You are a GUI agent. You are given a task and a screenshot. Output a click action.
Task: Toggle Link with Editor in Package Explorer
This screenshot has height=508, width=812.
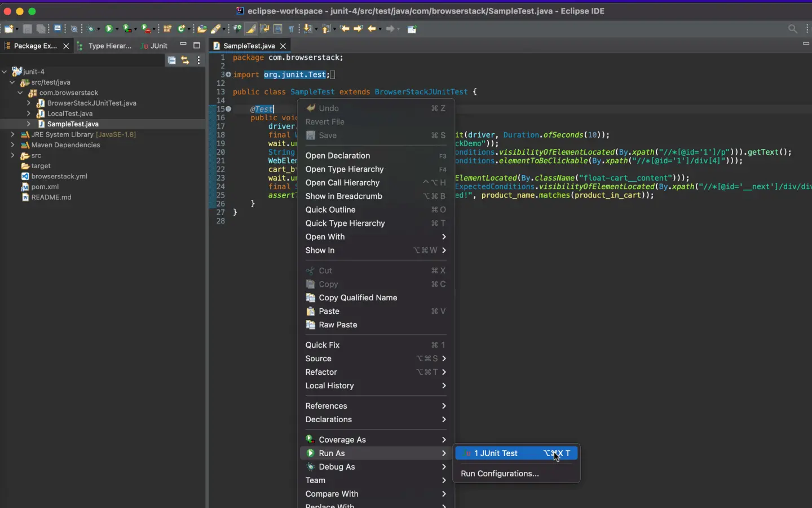(185, 60)
